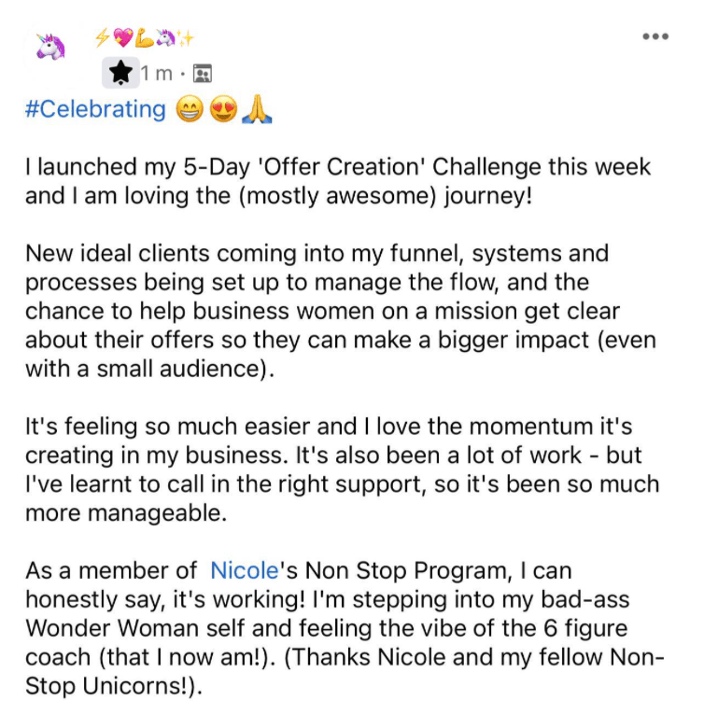Click the grinning face emoji
This screenshot has height=728, width=704.
(x=190, y=109)
